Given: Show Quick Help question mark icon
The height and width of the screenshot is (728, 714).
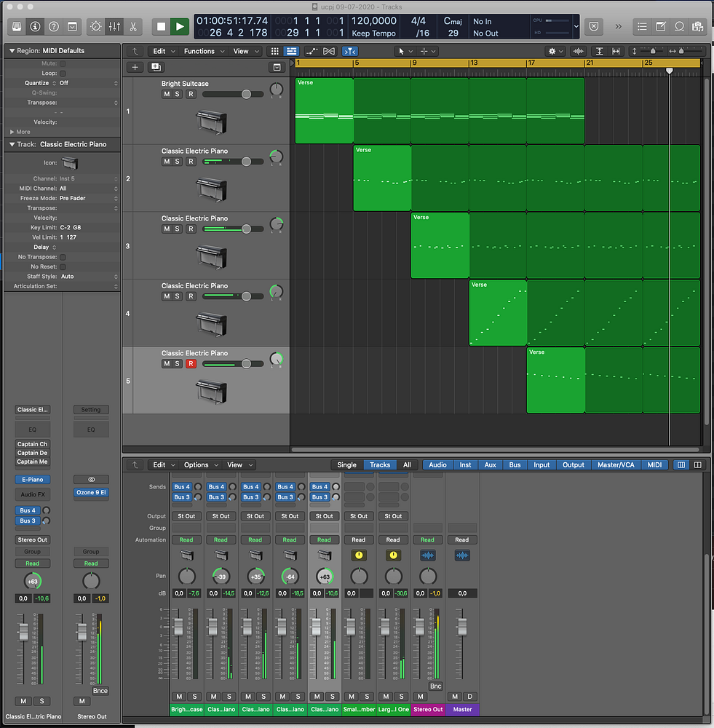Looking at the screenshot, I should point(53,26).
